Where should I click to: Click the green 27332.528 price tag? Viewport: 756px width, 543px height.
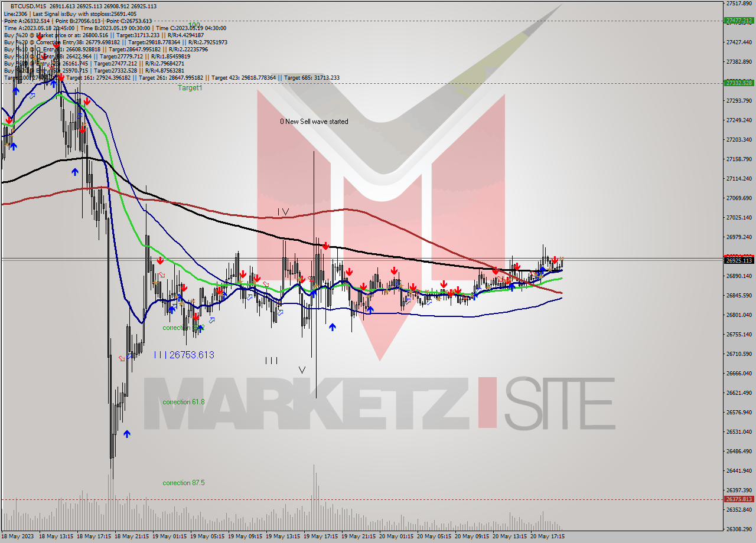(739, 83)
